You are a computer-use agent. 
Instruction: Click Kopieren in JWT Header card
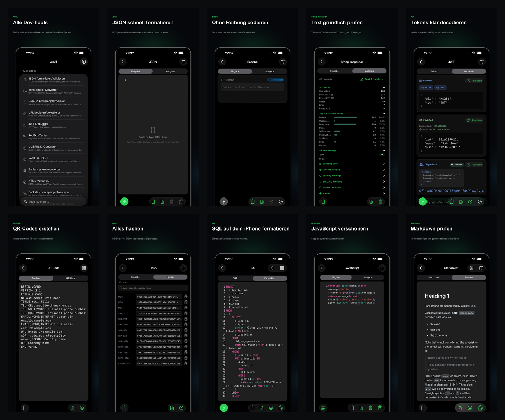pyautogui.click(x=474, y=81)
